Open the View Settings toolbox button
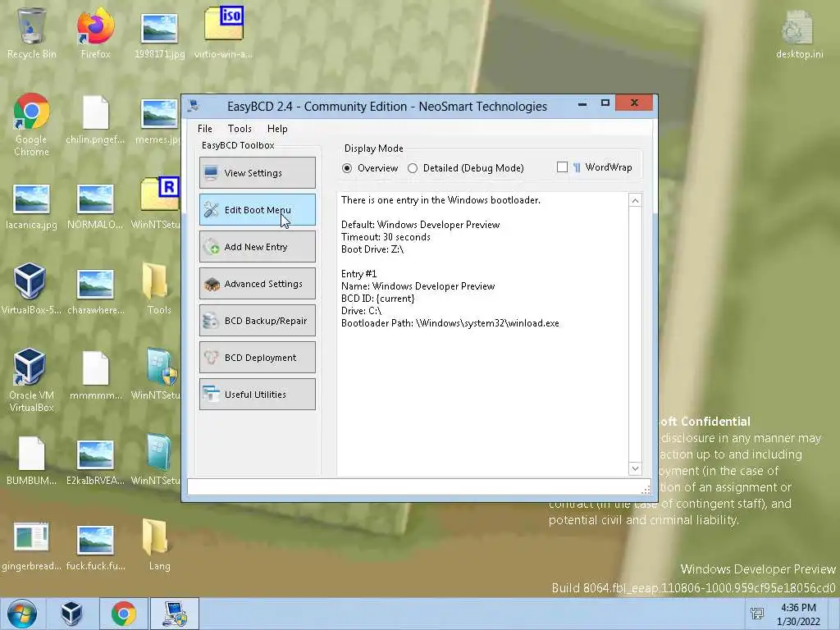 [257, 172]
